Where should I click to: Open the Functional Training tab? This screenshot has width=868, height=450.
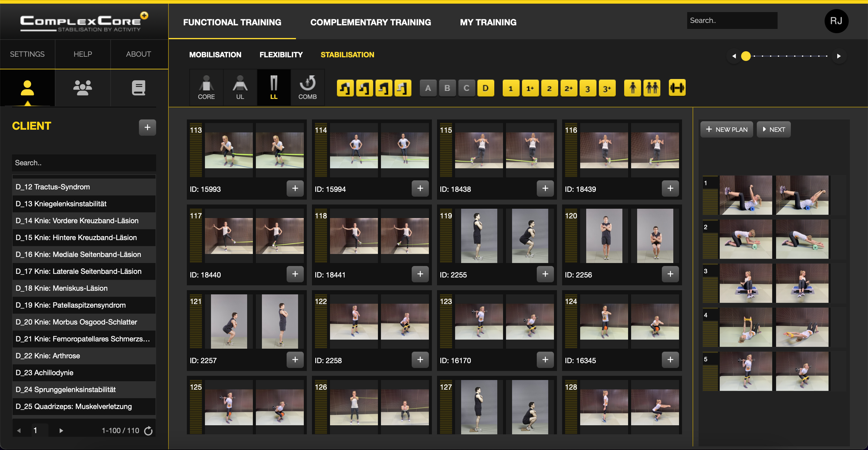pos(232,22)
